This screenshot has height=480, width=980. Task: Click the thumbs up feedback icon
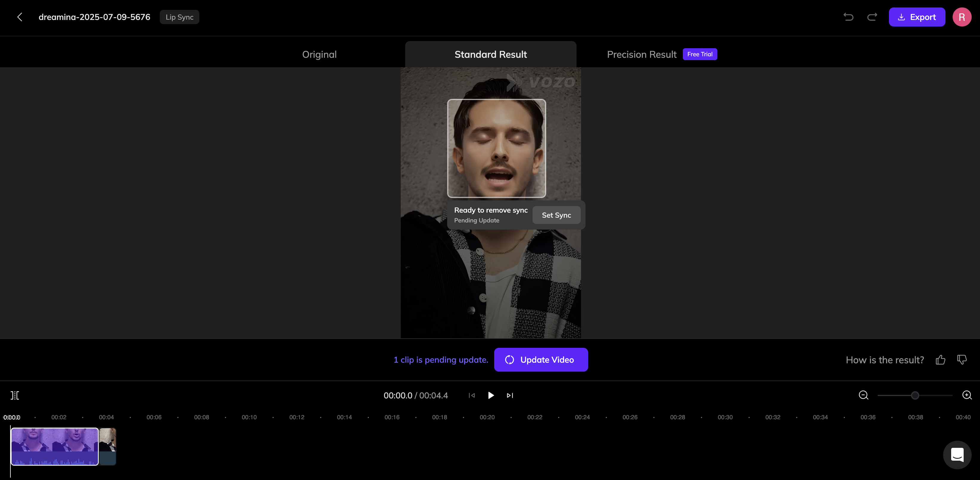pyautogui.click(x=940, y=360)
